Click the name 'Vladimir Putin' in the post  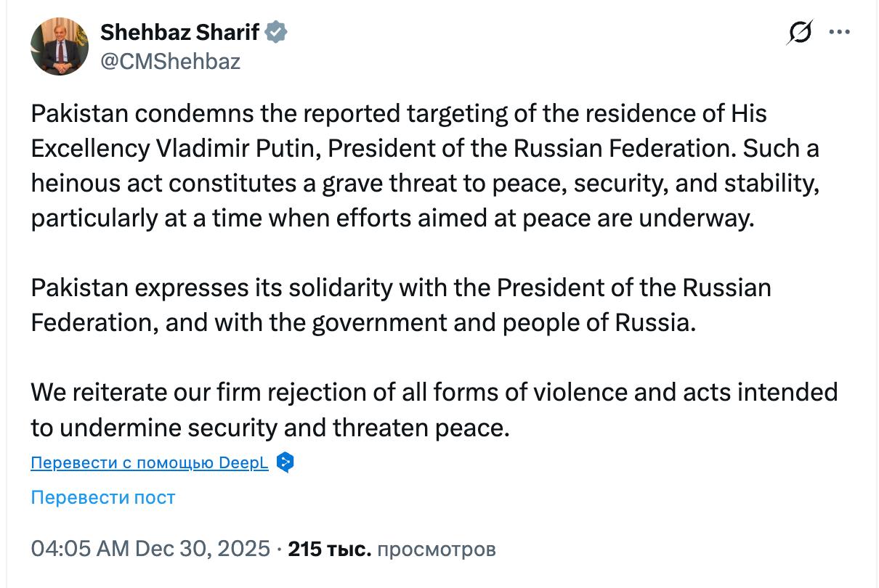click(x=236, y=148)
